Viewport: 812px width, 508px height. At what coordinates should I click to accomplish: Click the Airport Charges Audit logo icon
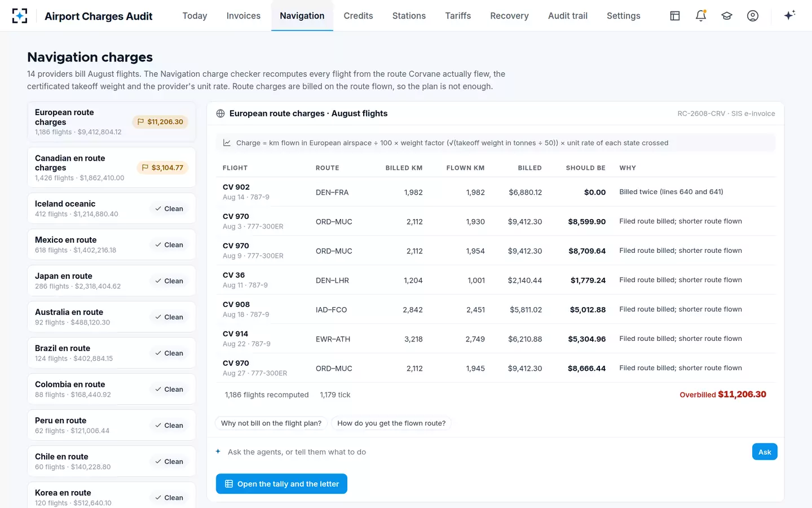click(20, 16)
